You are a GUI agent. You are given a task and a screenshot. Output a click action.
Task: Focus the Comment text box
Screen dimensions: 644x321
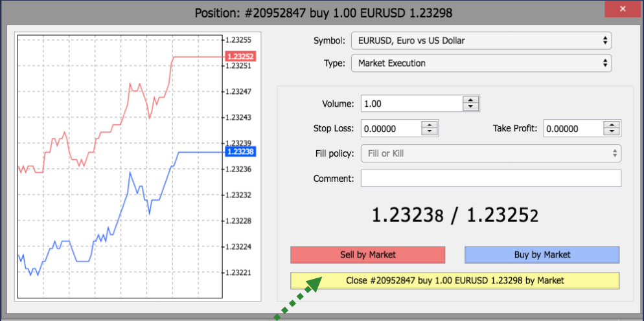click(490, 178)
